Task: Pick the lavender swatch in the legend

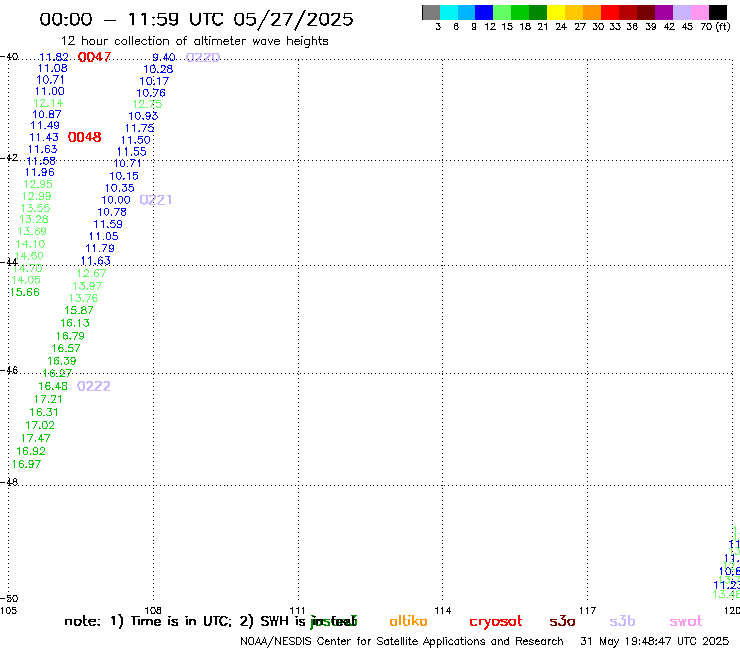Action: [681, 12]
